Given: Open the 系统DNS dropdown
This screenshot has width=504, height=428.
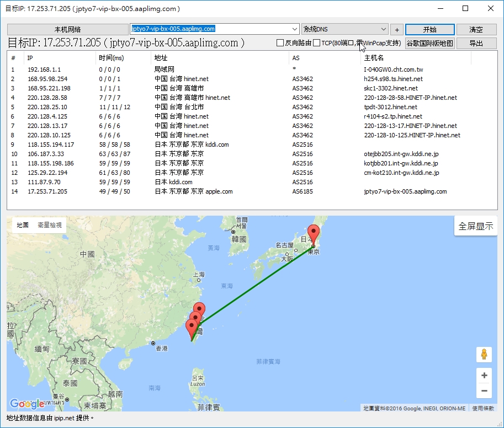Looking at the screenshot, I should pos(345,29).
